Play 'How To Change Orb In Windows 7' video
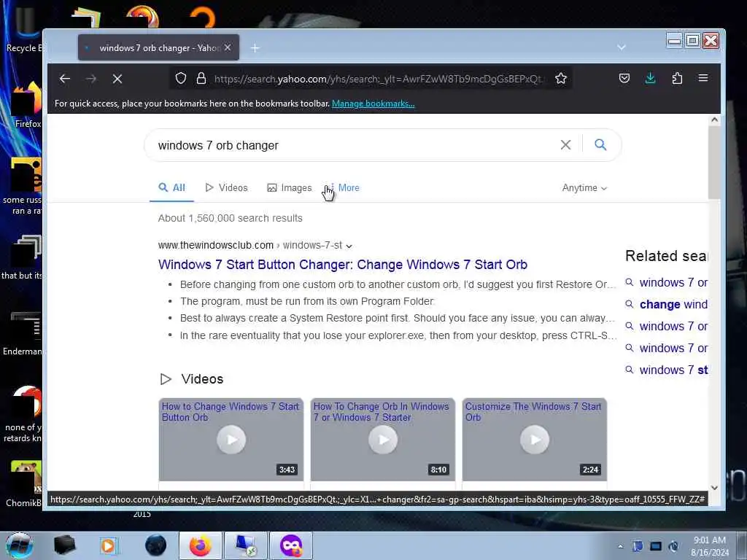 (383, 440)
